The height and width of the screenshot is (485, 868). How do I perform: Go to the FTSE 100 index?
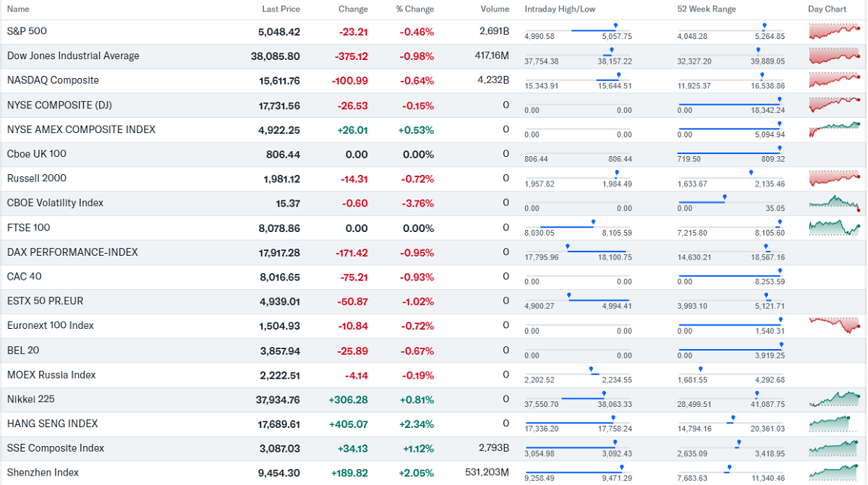(28, 228)
